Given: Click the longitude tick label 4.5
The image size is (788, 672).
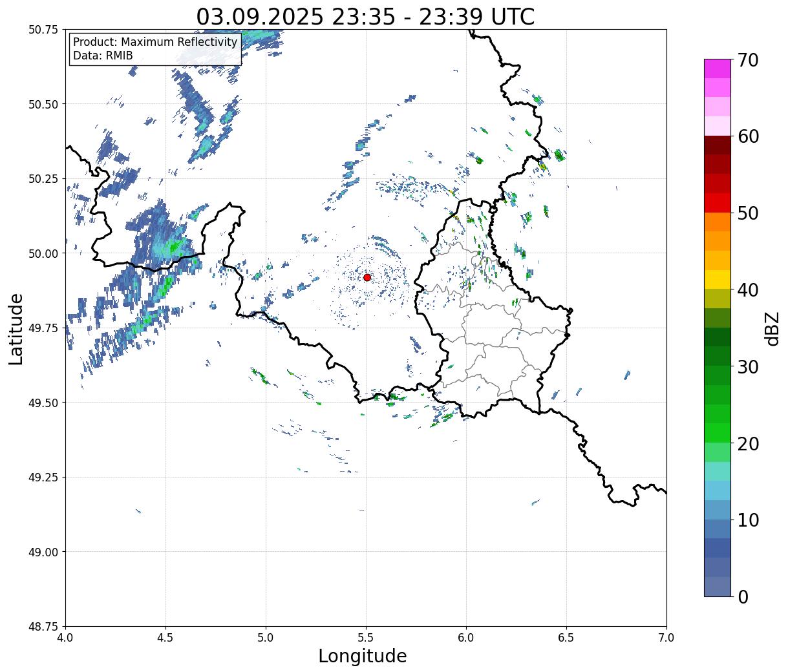Looking at the screenshot, I should click(x=165, y=638).
